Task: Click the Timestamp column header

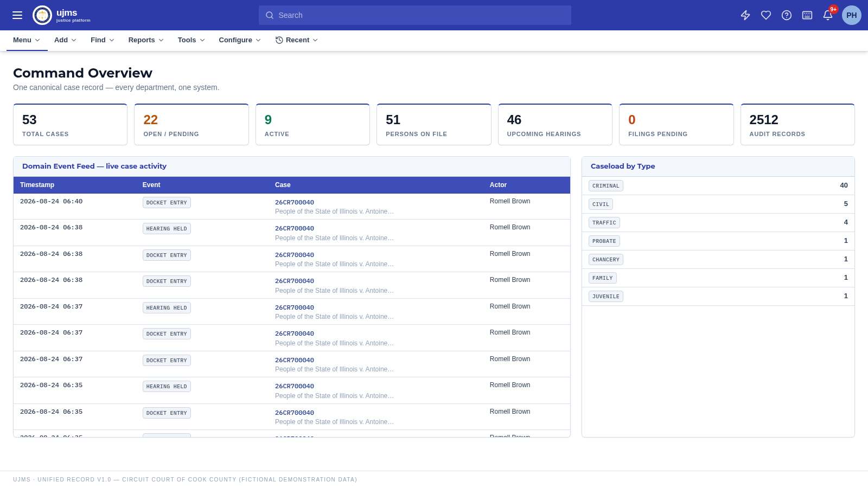Action: (37, 185)
